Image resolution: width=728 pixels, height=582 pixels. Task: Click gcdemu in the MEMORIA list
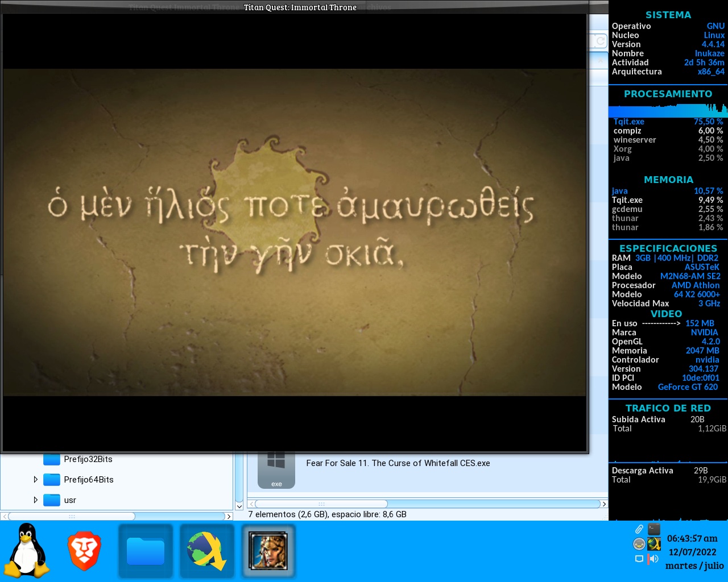(x=627, y=209)
